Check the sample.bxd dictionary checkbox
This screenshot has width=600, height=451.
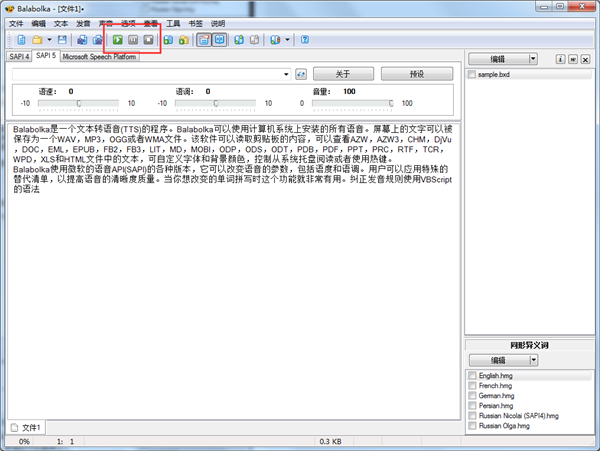click(472, 75)
